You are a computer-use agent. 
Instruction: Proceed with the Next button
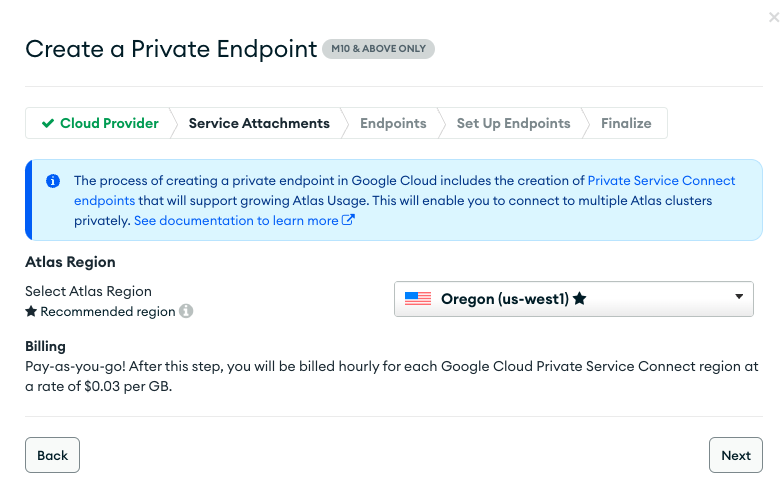[735, 455]
